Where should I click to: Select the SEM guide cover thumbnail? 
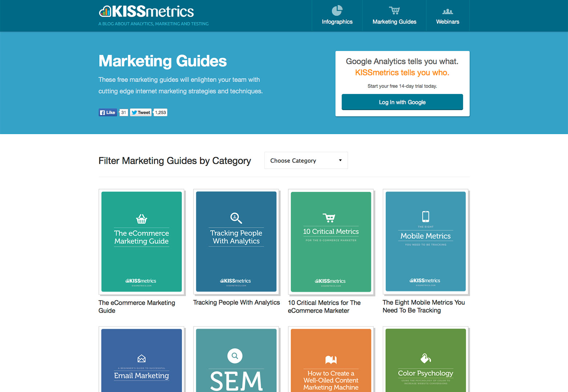pyautogui.click(x=236, y=359)
